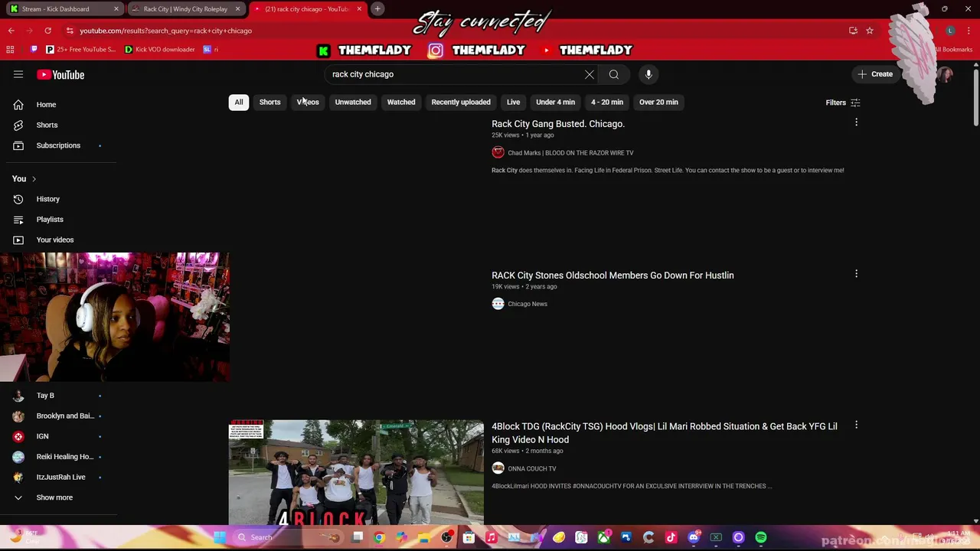
Task: Open RACK City Stones Oldschool Members video
Action: (x=612, y=275)
